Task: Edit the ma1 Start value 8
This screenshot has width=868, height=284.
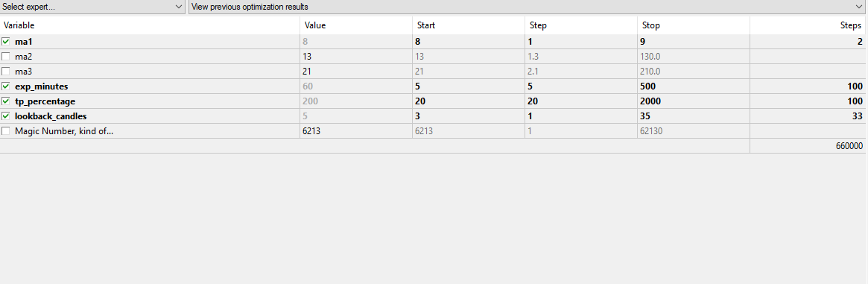Action: (x=469, y=42)
